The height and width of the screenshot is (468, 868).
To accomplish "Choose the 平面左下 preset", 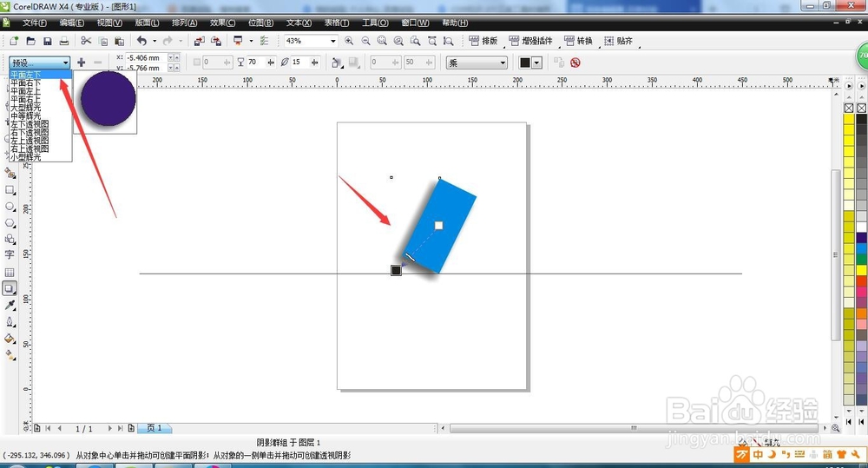I will tap(41, 74).
